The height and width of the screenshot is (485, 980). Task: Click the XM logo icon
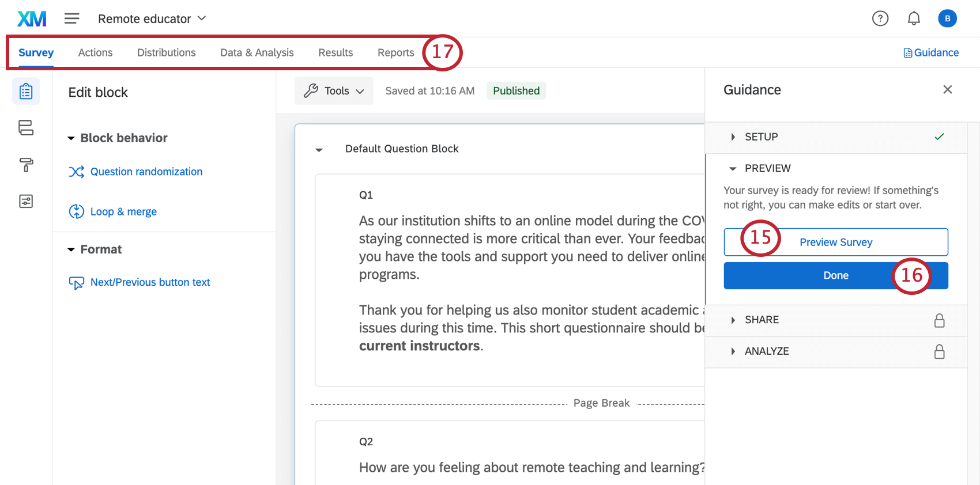(32, 19)
